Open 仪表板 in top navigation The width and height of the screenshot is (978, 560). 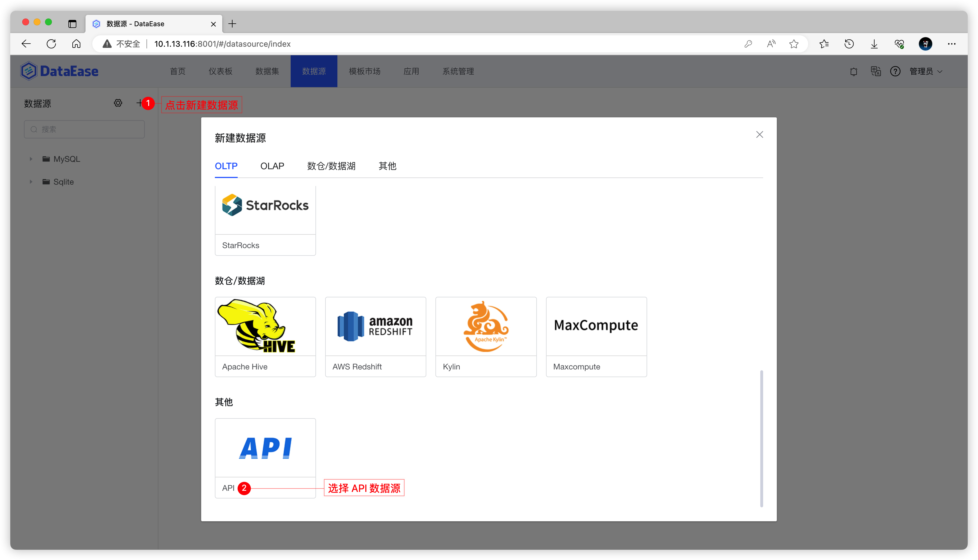[221, 71]
